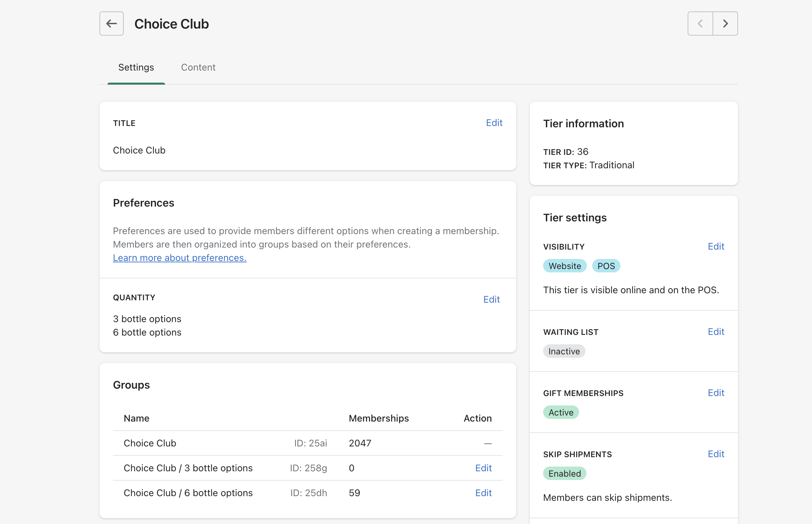The image size is (812, 524).
Task: Click the back arrow button
Action: (111, 24)
